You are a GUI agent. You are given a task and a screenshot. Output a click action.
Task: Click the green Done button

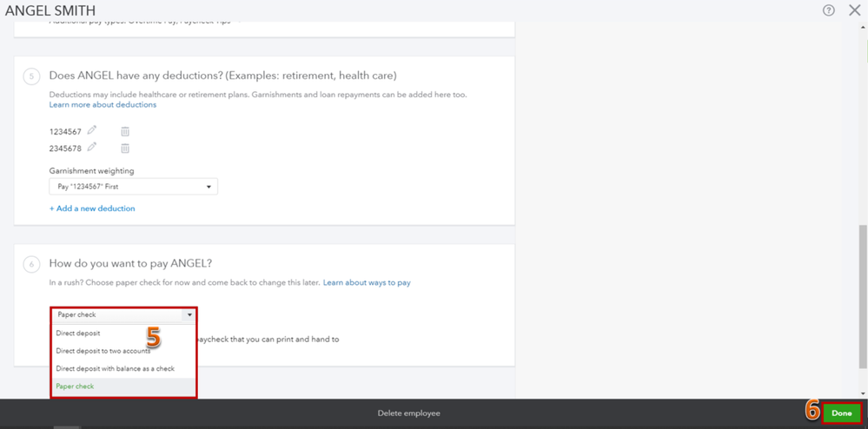coord(841,413)
